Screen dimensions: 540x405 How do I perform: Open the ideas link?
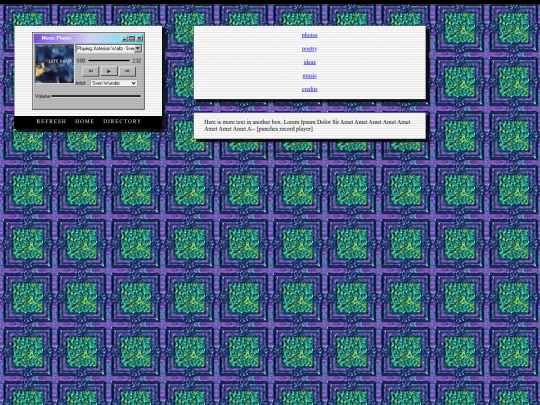click(x=310, y=62)
